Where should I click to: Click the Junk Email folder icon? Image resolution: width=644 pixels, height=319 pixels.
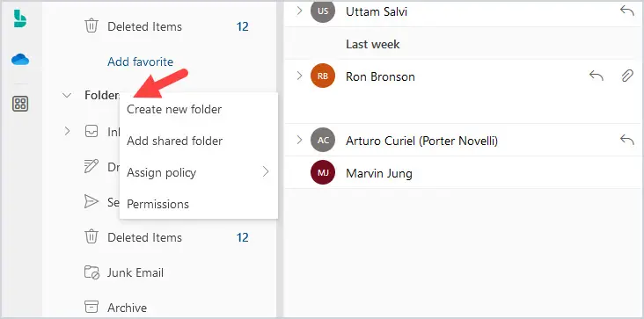[91, 272]
